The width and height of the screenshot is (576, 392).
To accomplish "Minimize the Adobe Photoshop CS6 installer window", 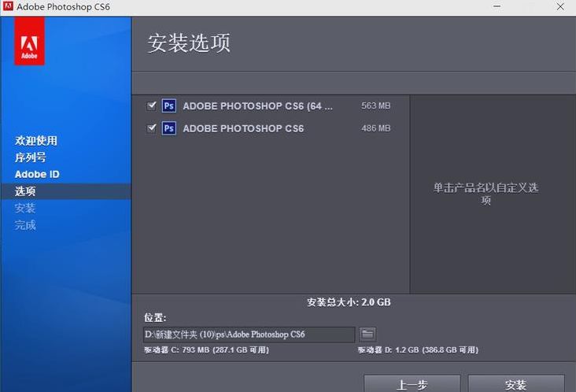I will coord(497,6).
